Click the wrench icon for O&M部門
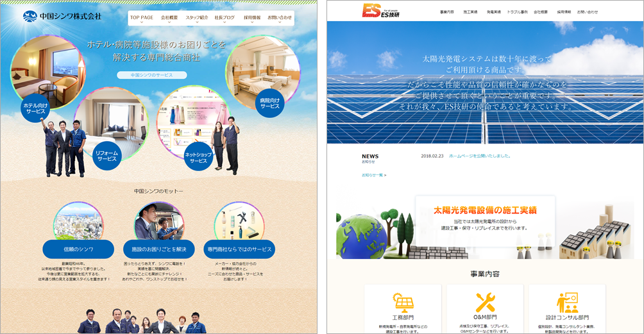The width and height of the screenshot is (644, 334). point(485,302)
